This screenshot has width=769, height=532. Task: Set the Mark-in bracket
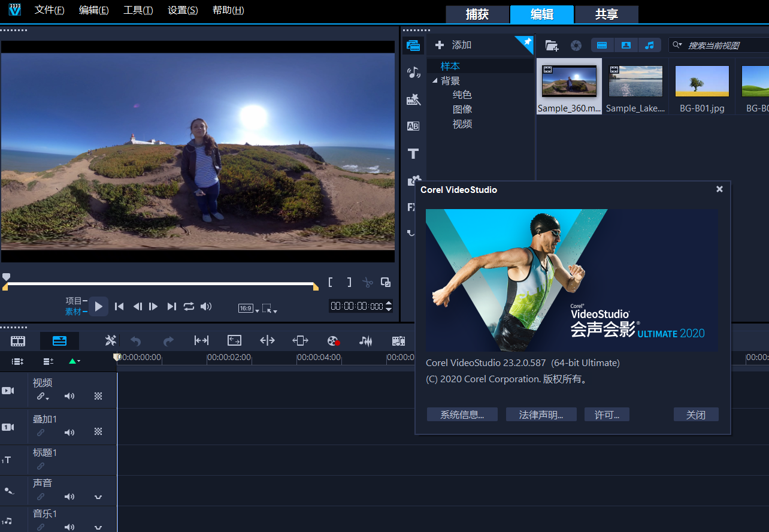[x=330, y=282]
